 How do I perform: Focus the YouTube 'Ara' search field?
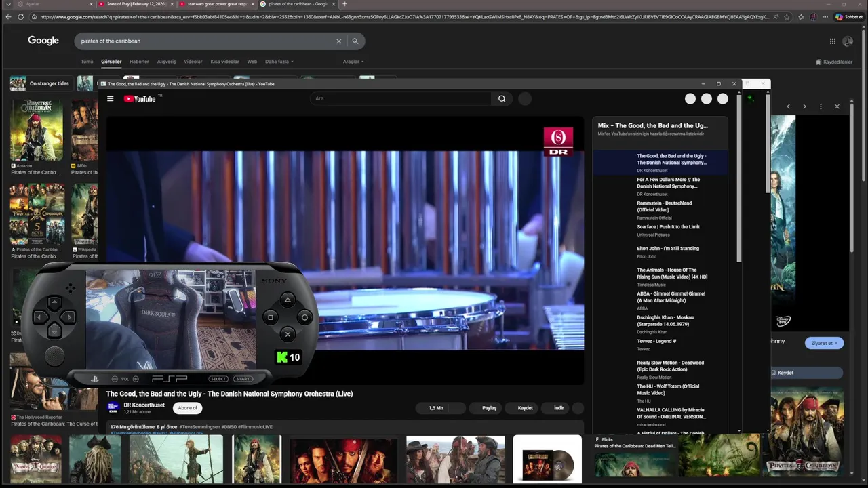coord(401,99)
